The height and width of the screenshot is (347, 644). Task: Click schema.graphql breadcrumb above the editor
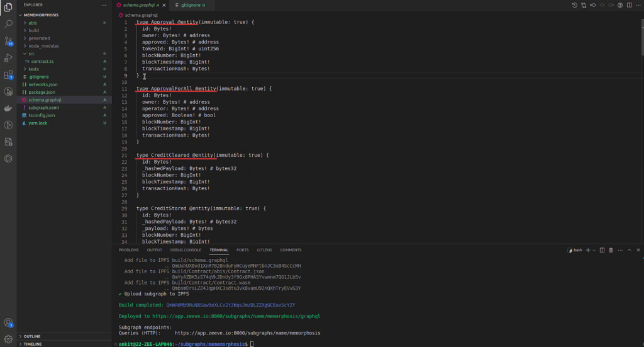click(x=141, y=15)
